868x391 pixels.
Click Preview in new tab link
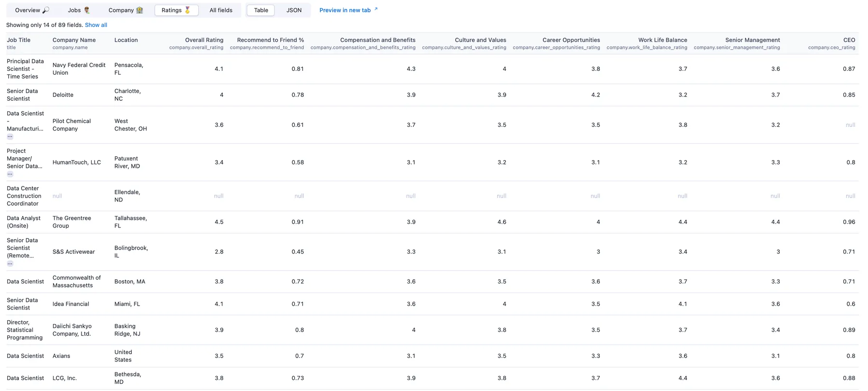pos(349,10)
